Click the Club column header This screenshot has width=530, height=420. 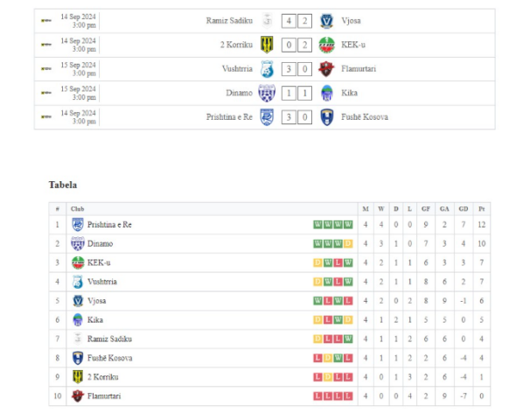click(78, 209)
